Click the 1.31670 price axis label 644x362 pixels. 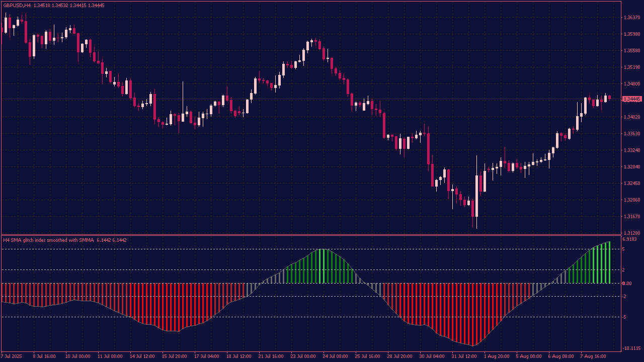point(631,217)
